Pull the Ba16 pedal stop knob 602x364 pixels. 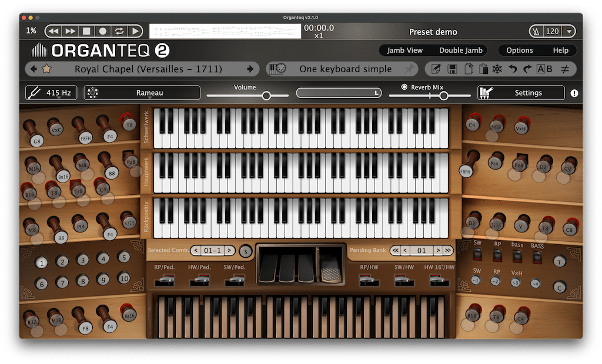[x=129, y=316]
